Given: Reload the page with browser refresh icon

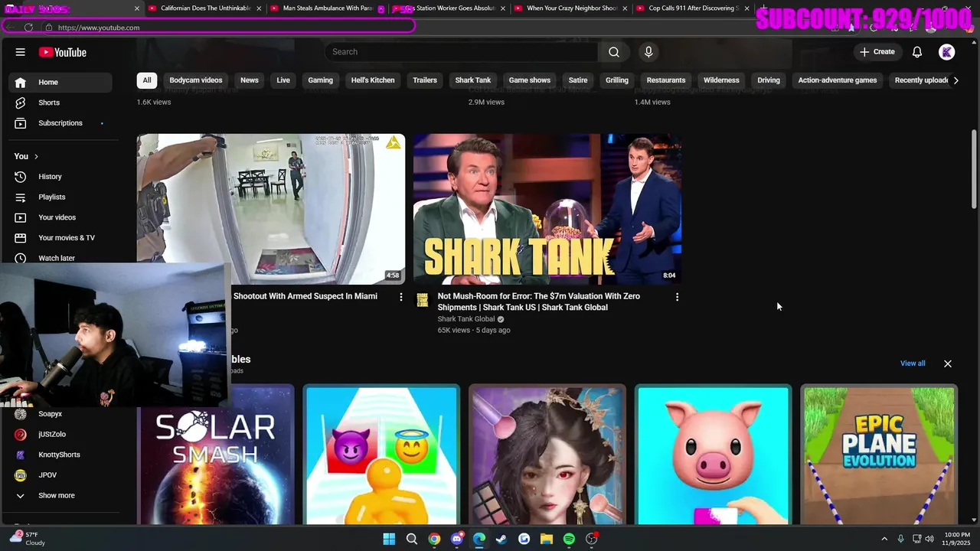Looking at the screenshot, I should click(x=28, y=28).
